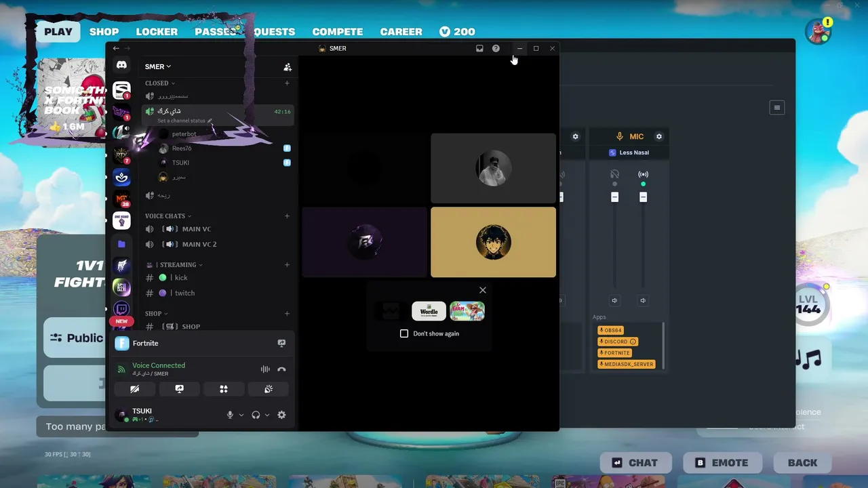This screenshot has height=488, width=868.
Task: Mute the Discord microphone
Action: pyautogui.click(x=230, y=415)
